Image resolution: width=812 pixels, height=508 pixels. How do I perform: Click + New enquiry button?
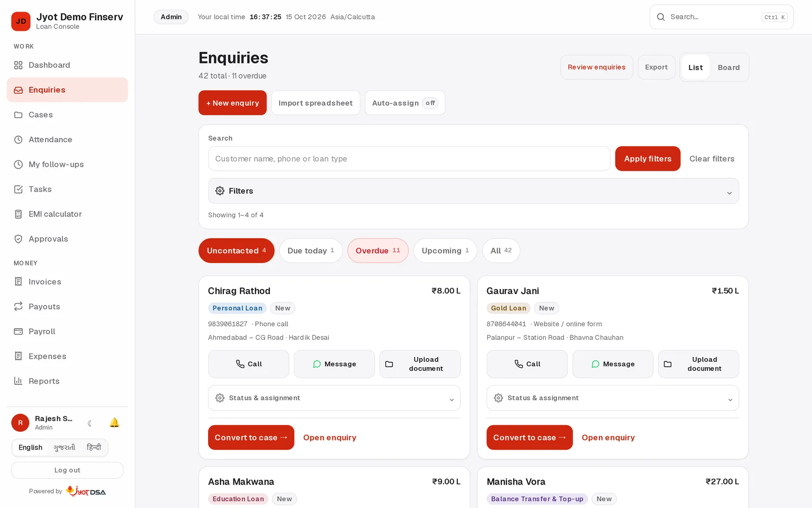click(x=232, y=103)
